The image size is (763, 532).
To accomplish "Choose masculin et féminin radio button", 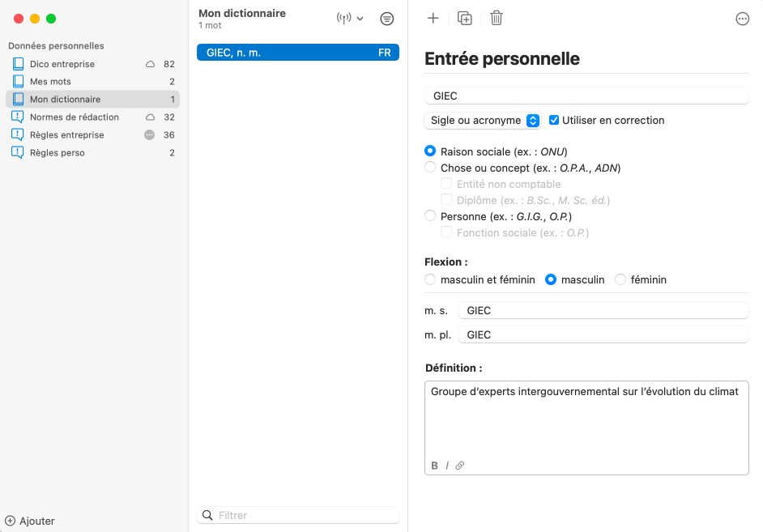I will 430,279.
